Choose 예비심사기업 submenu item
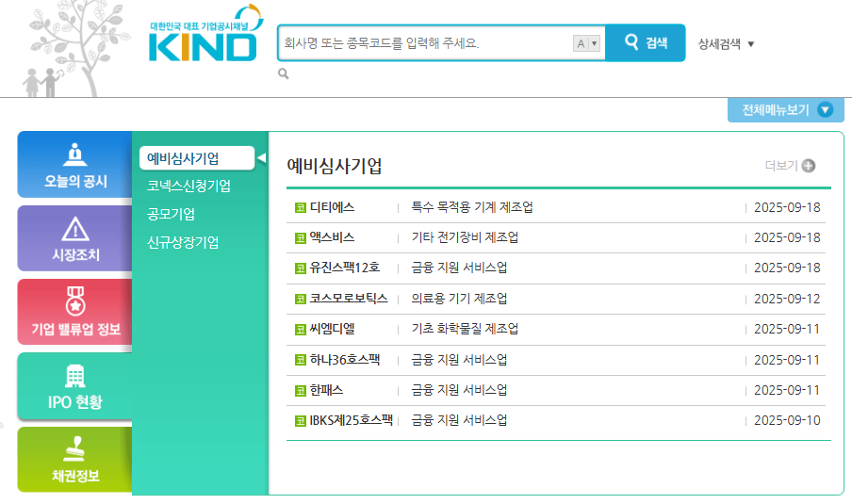Image resolution: width=852 pixels, height=504 pixels. pos(197,158)
